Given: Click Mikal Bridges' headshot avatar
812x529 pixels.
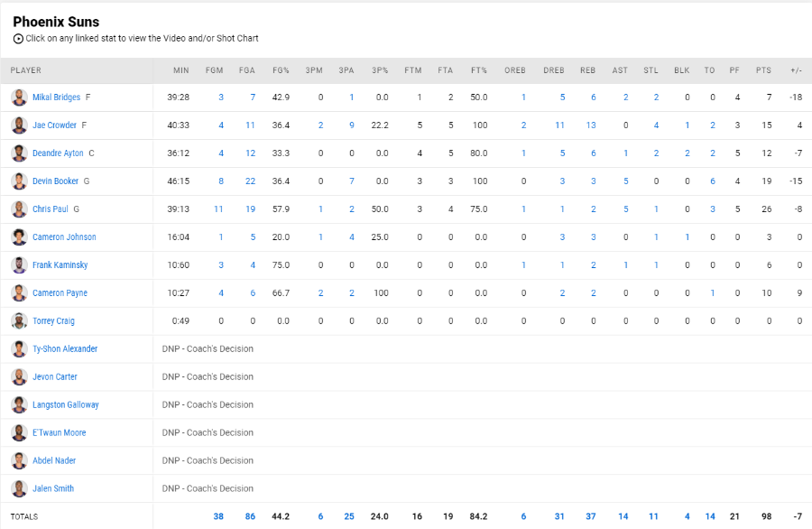Looking at the screenshot, I should 19,97.
